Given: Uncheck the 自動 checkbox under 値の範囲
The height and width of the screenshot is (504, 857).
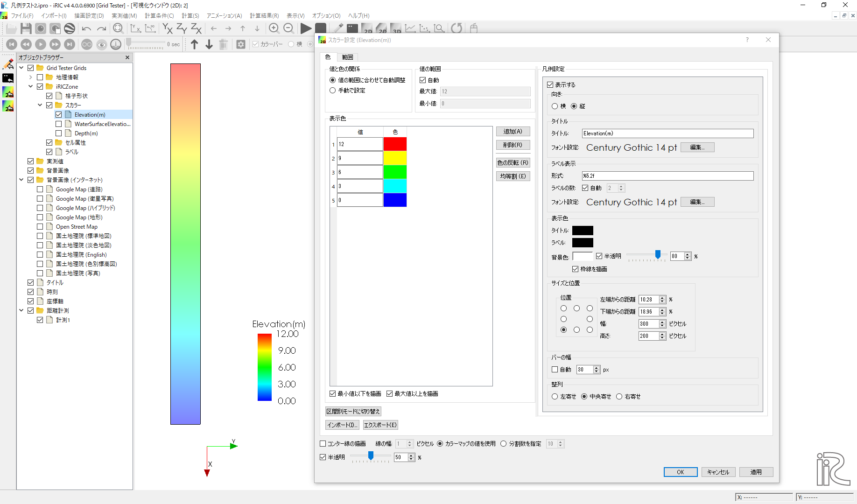Looking at the screenshot, I should click(423, 80).
